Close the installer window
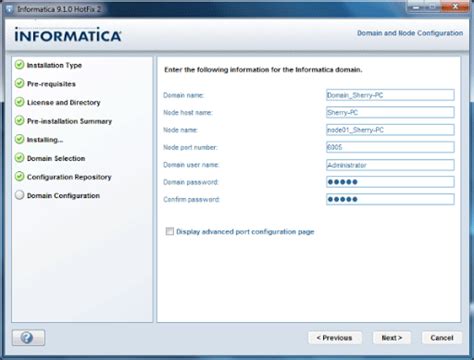474x360 pixels. pyautogui.click(x=455, y=7)
